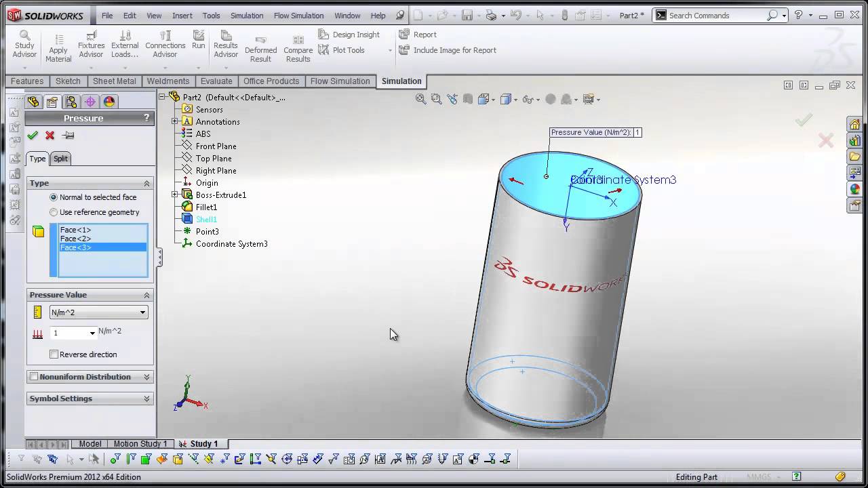Expand the Nonuniform Distribution section

pyautogui.click(x=146, y=377)
